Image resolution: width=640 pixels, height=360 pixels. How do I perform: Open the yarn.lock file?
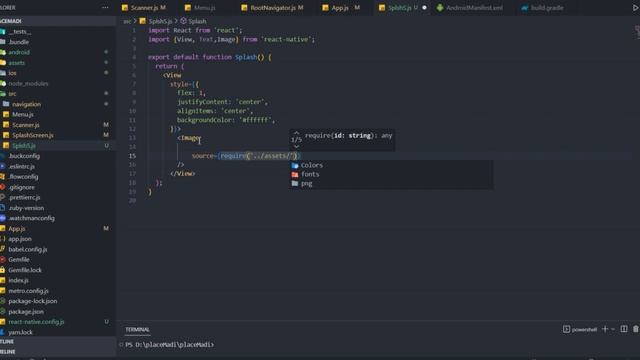tap(20, 332)
